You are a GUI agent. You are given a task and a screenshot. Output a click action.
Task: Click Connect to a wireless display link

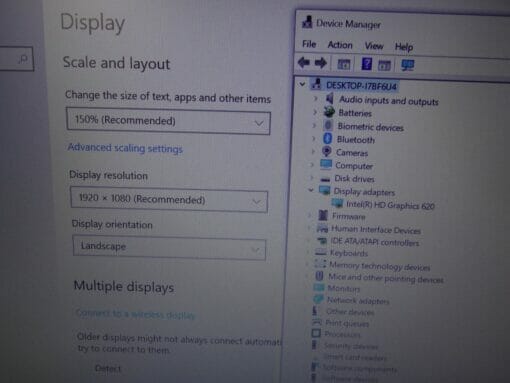(x=135, y=314)
